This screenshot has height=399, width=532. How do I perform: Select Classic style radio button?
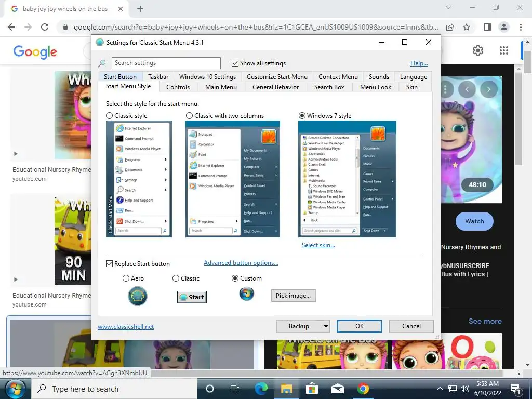(109, 116)
